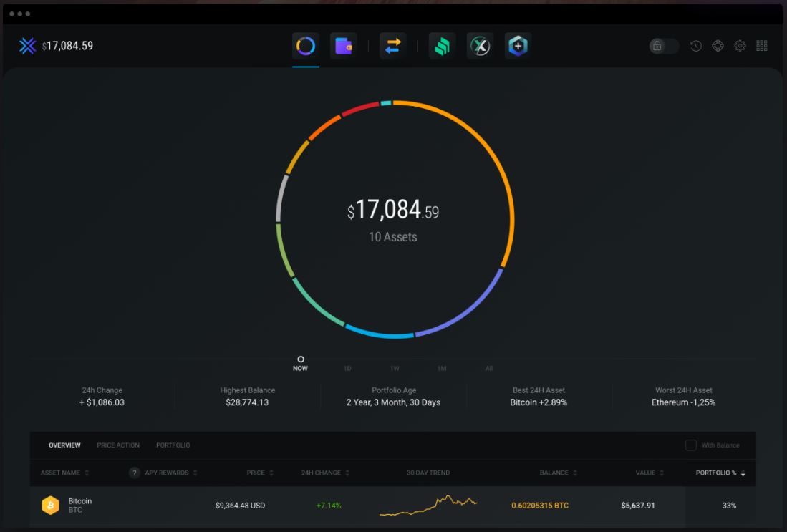Toggle the wallet lock switch
Viewport: 787px width, 532px height.
coord(664,46)
